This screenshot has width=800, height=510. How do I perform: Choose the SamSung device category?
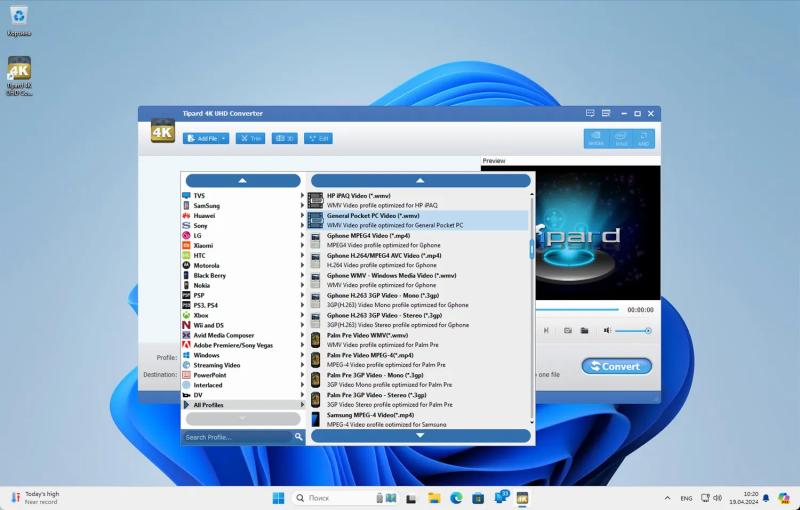243,206
